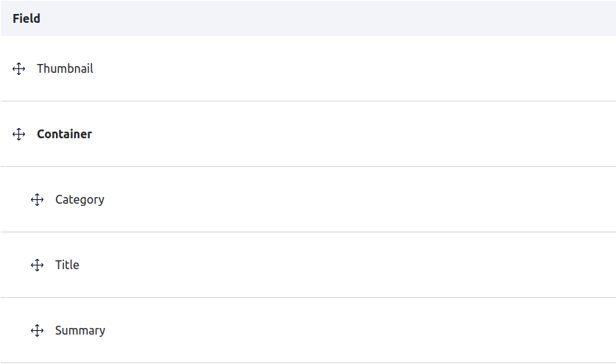The image size is (616, 364).
Task: Click blank area right of Container label
Action: pyautogui.click(x=353, y=135)
